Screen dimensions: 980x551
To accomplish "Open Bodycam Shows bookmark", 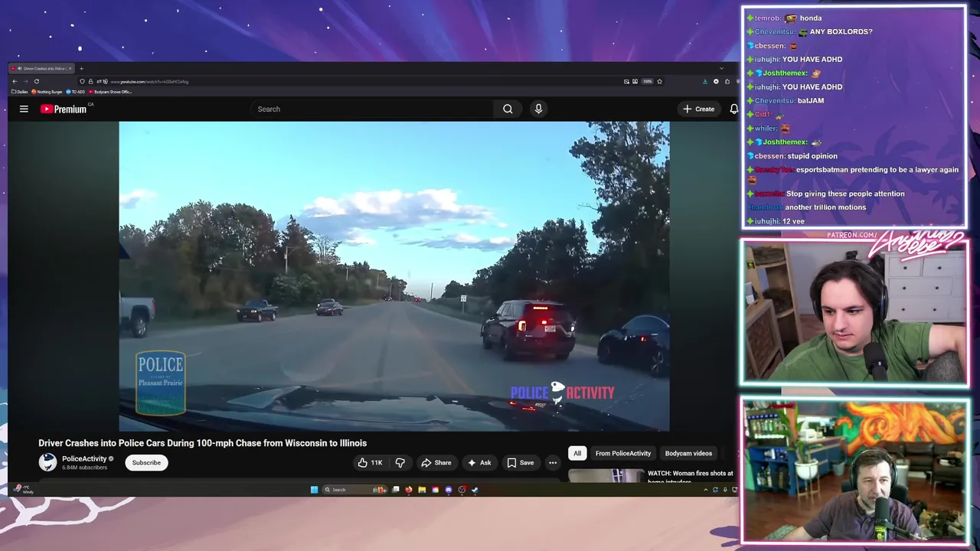I will click(x=110, y=92).
